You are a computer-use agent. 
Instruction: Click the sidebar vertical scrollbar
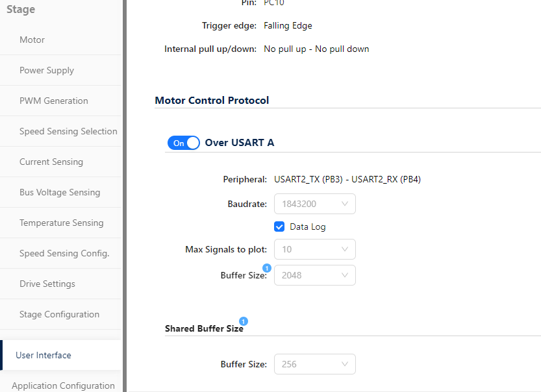[x=125, y=195]
